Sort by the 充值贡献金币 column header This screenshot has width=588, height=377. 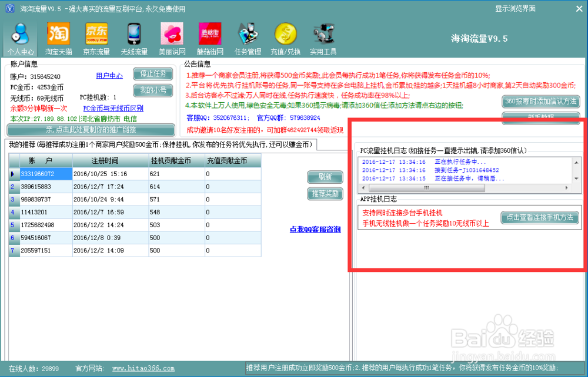point(233,161)
